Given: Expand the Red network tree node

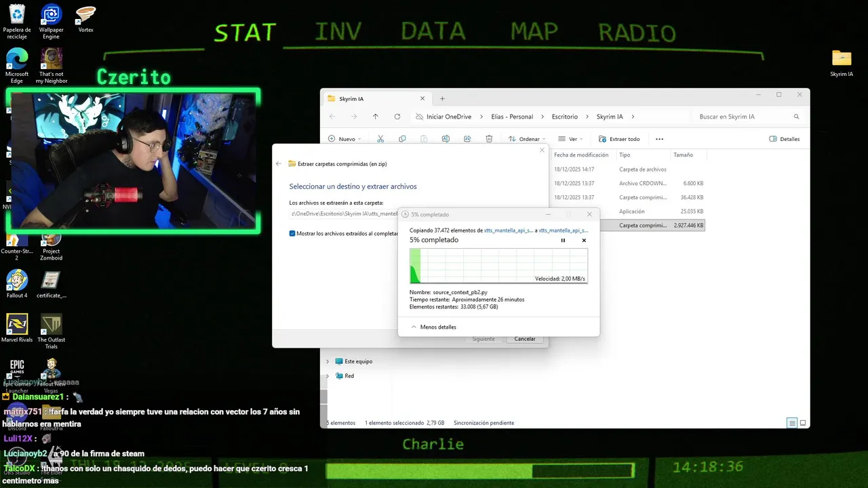Looking at the screenshot, I should click(328, 375).
